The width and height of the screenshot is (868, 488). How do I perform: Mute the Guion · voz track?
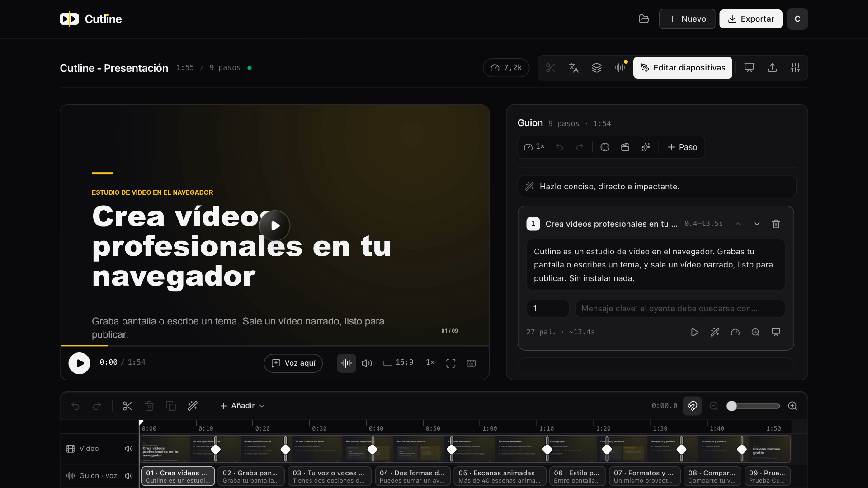pos(129,476)
